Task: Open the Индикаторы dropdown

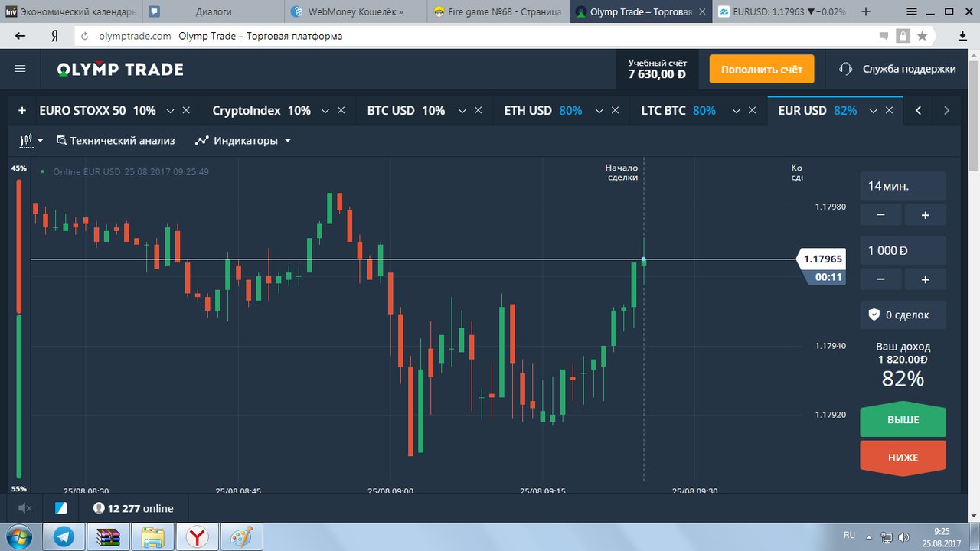Action: point(243,140)
